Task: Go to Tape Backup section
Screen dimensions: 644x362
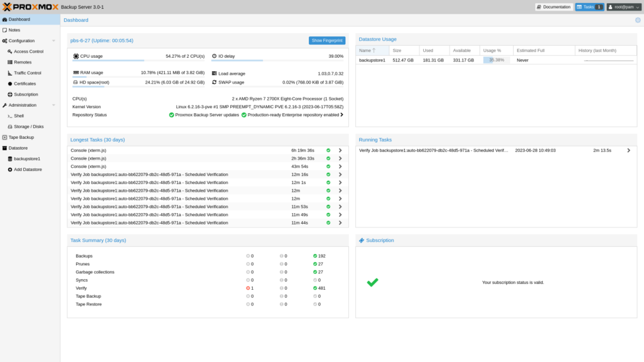Action: pyautogui.click(x=21, y=137)
